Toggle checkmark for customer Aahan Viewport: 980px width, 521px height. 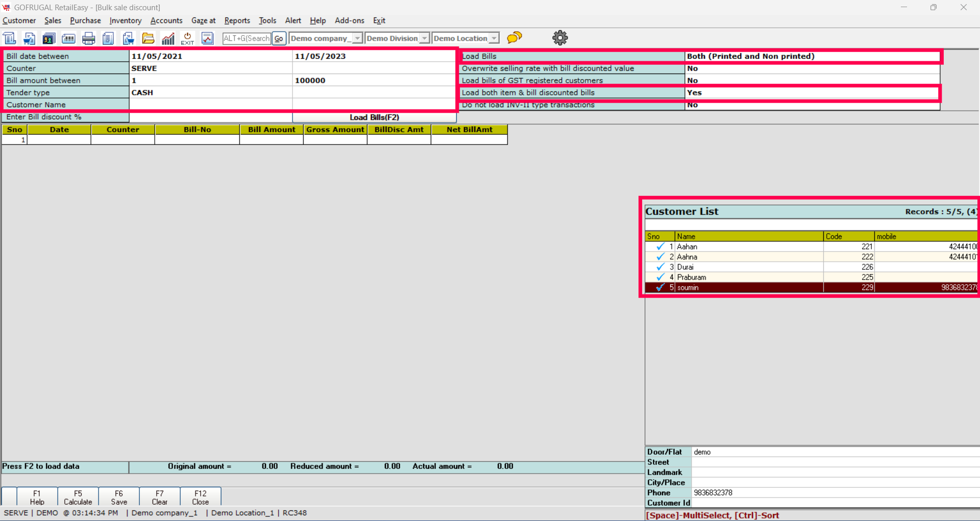pos(660,246)
